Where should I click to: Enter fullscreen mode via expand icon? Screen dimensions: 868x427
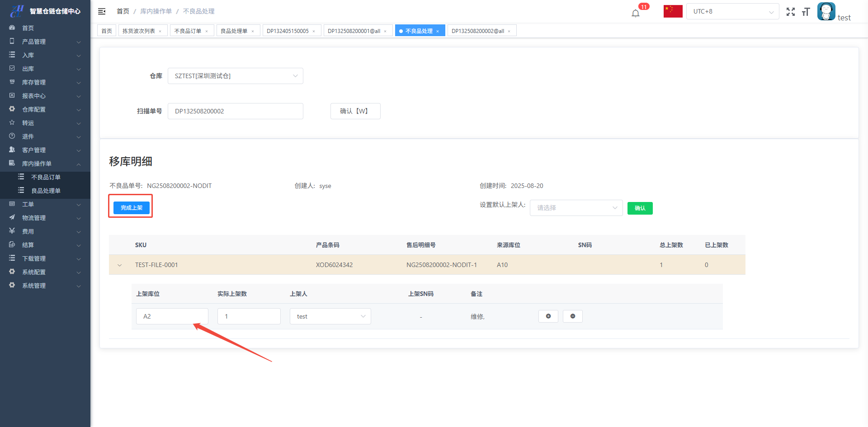pos(790,12)
